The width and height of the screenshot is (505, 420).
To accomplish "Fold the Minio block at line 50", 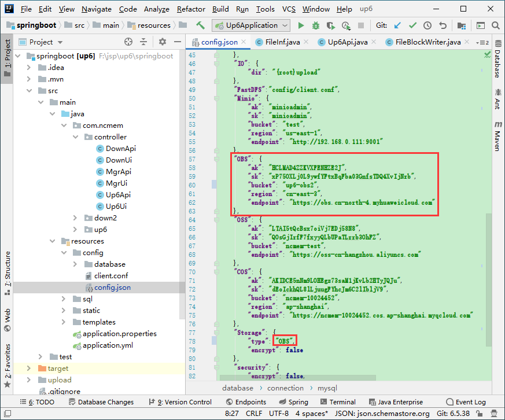I will click(x=216, y=98).
